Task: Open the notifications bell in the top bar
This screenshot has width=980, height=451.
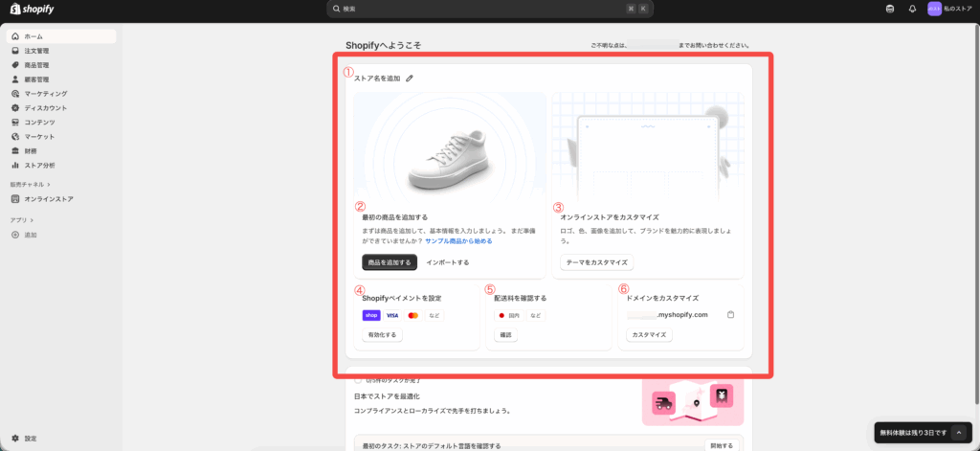Action: (x=912, y=9)
